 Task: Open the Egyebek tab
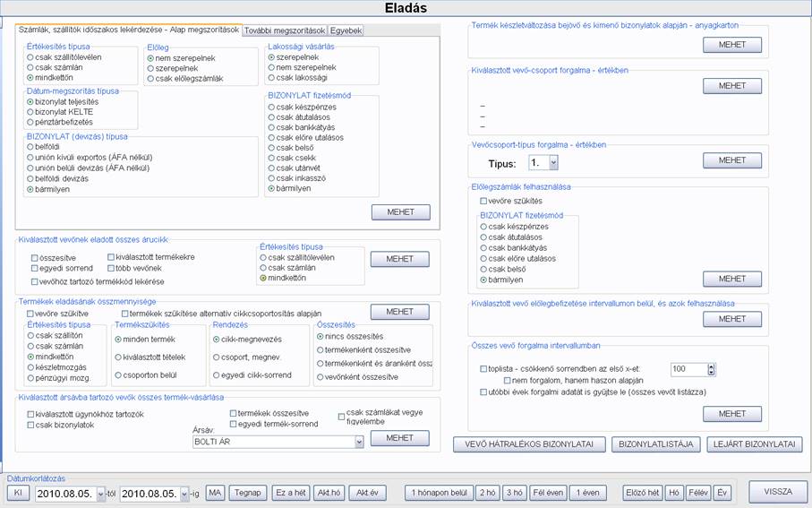pos(346,30)
